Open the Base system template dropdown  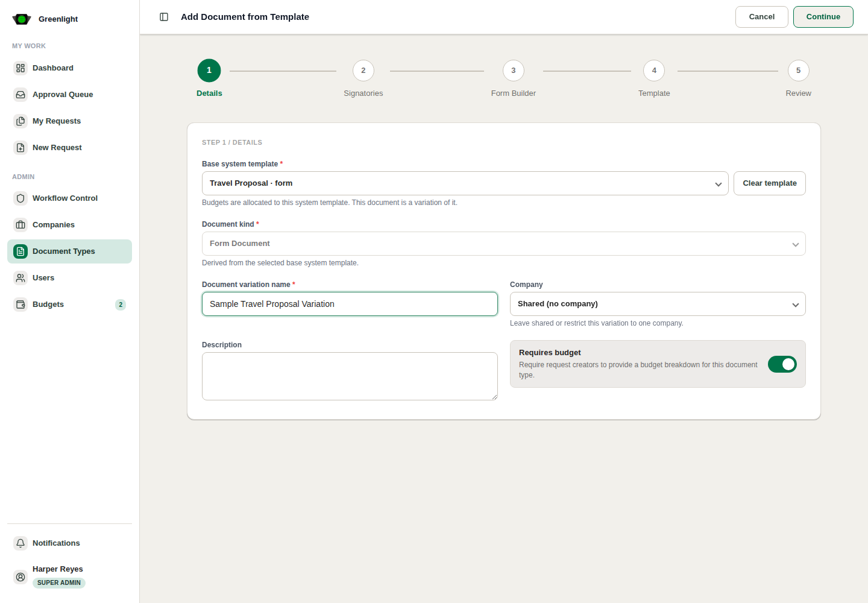pyautogui.click(x=465, y=183)
